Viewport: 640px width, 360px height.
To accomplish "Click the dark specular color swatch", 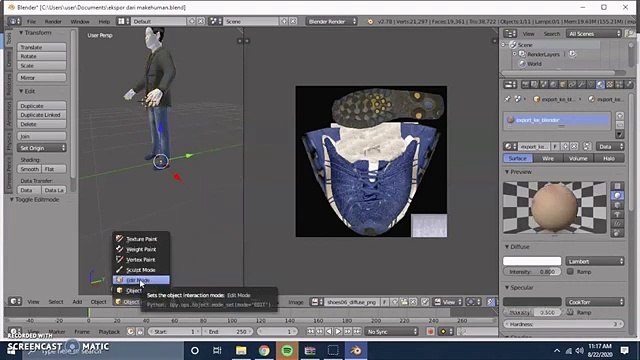I will (532, 302).
